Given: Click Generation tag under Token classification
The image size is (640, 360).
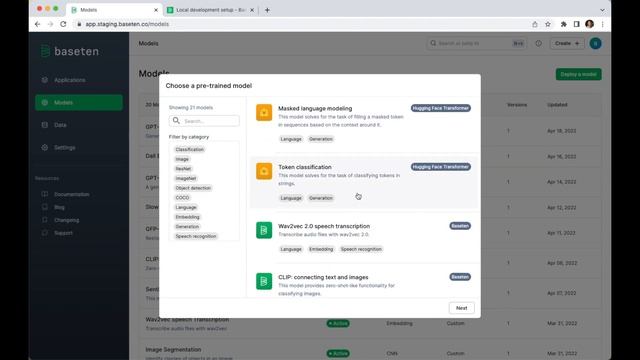Looking at the screenshot, I should pyautogui.click(x=321, y=198).
